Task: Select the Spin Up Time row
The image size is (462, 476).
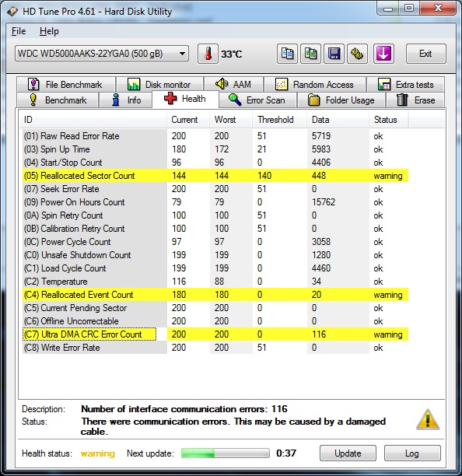Action: (x=215, y=149)
